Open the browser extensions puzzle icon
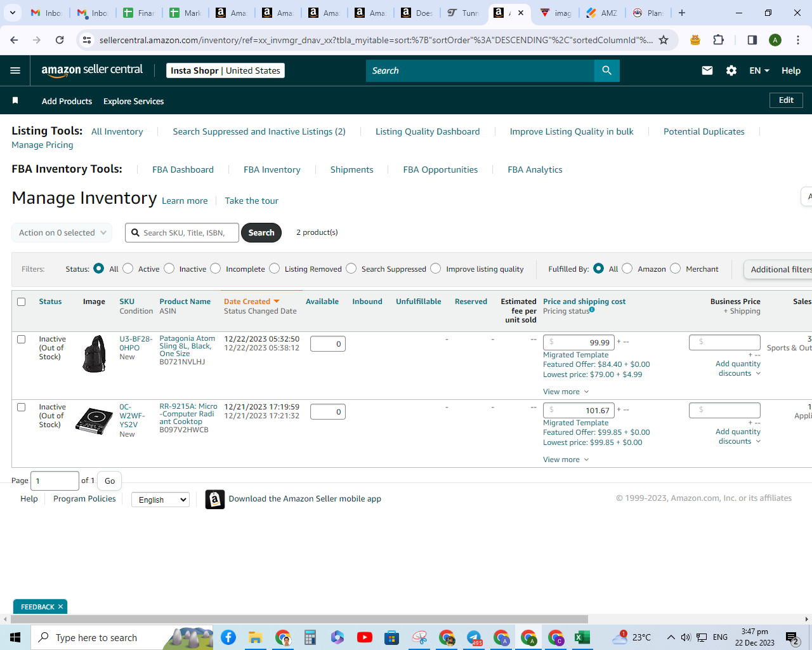812x650 pixels. coord(718,40)
